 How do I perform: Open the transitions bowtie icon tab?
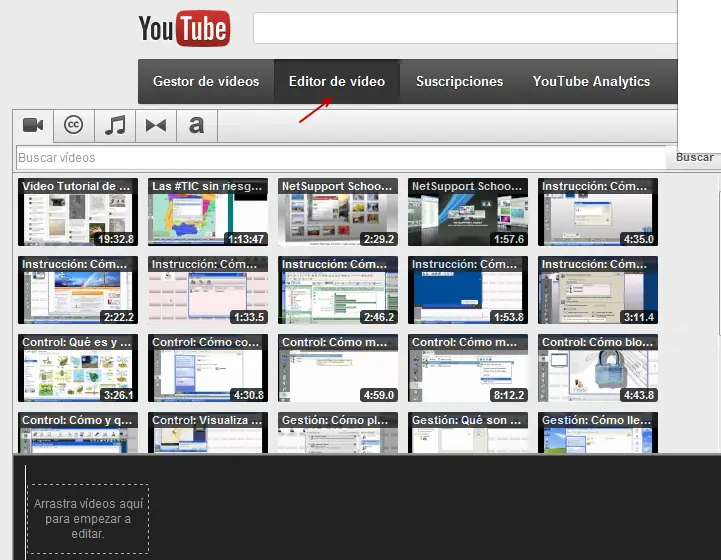click(x=156, y=125)
